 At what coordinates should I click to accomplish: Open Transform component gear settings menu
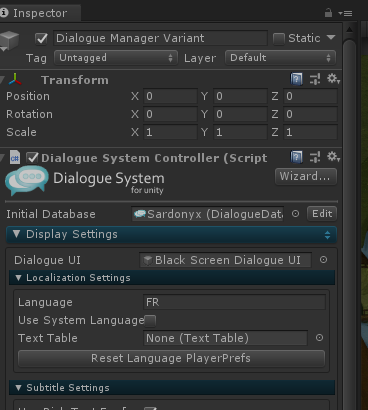point(333,79)
